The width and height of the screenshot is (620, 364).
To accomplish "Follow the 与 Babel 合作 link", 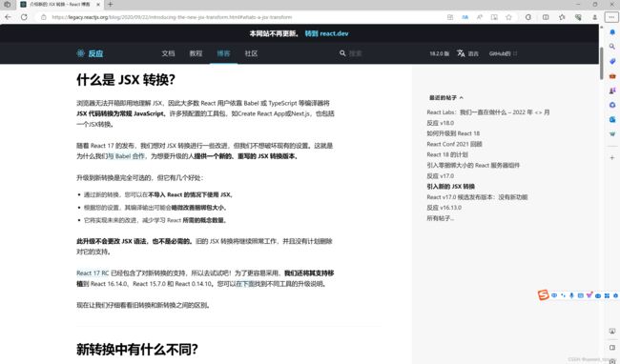I will point(127,156).
